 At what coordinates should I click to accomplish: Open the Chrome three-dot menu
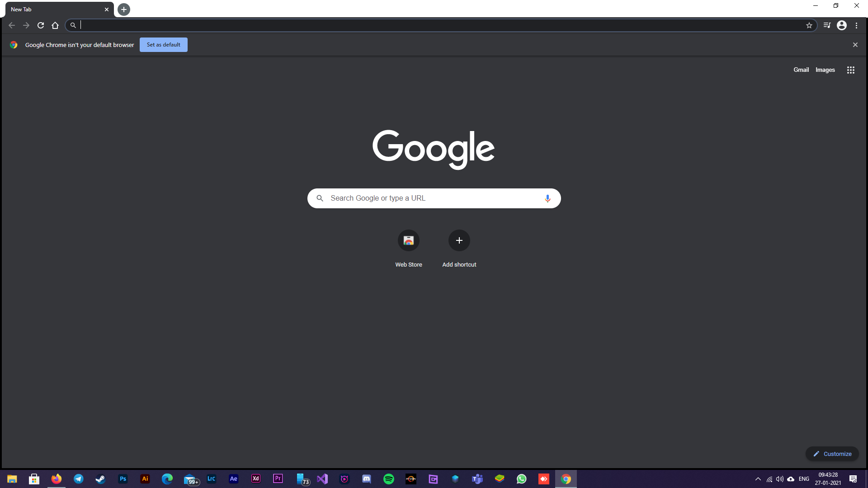point(856,25)
